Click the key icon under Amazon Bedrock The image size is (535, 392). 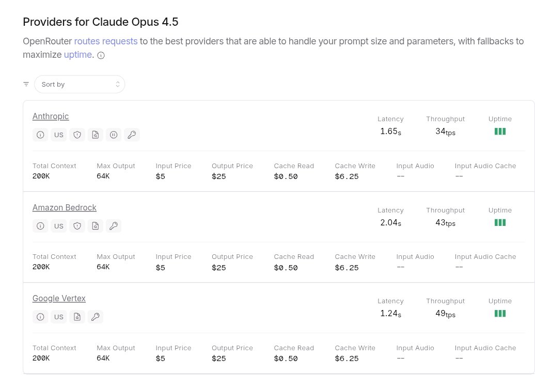114,226
